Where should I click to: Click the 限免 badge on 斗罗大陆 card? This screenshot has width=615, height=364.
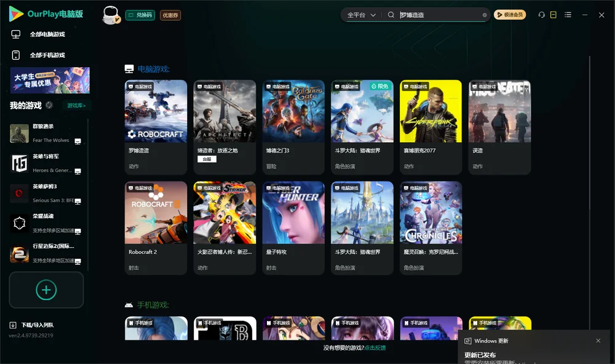click(x=381, y=86)
